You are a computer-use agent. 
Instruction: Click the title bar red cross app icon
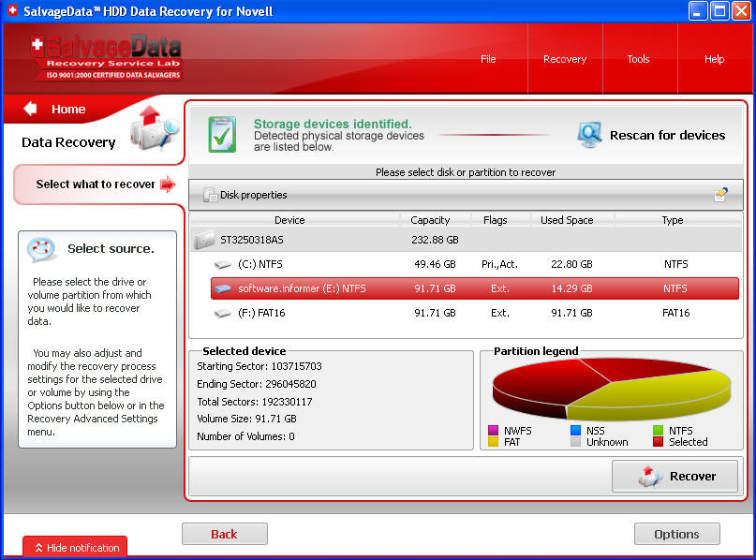point(12,10)
